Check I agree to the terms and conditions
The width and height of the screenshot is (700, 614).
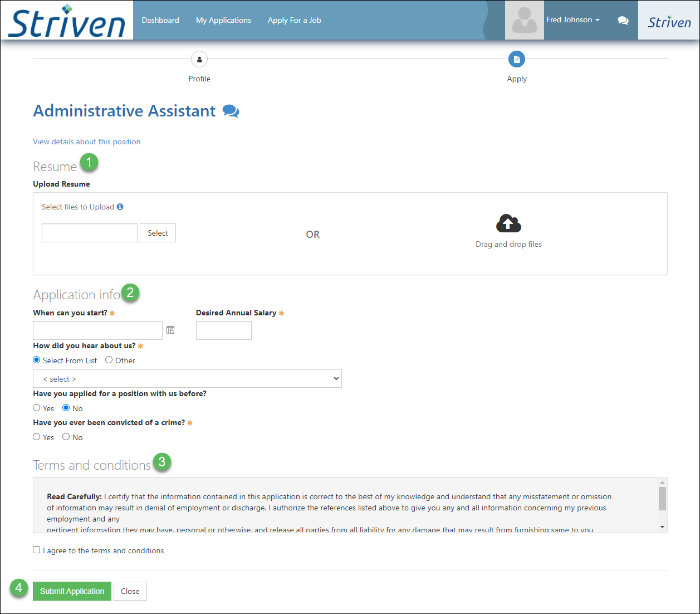click(37, 550)
